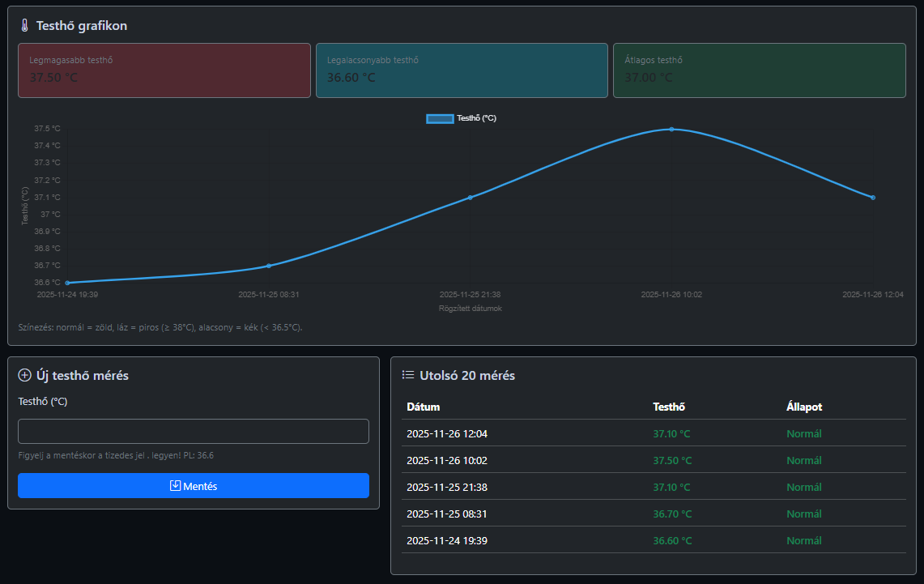Screen dimensions: 924x584
Task: Click the last chart point for 2025-11-26 12:04
Action: (x=872, y=198)
